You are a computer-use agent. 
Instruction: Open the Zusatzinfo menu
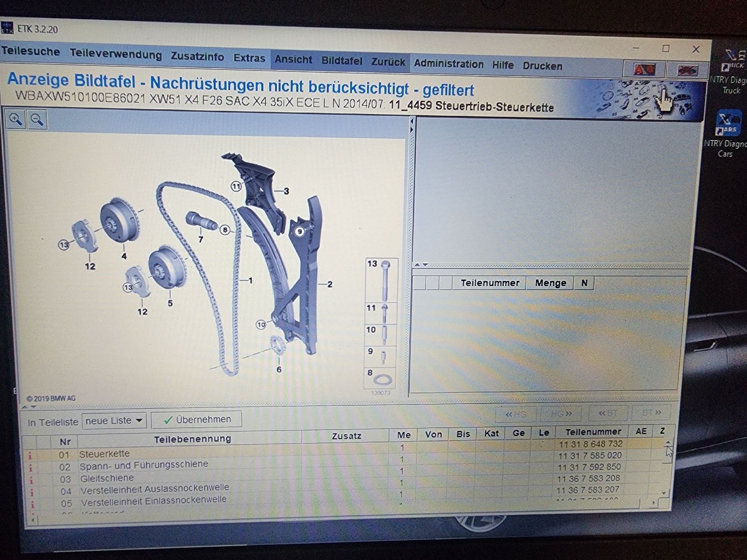point(197,57)
